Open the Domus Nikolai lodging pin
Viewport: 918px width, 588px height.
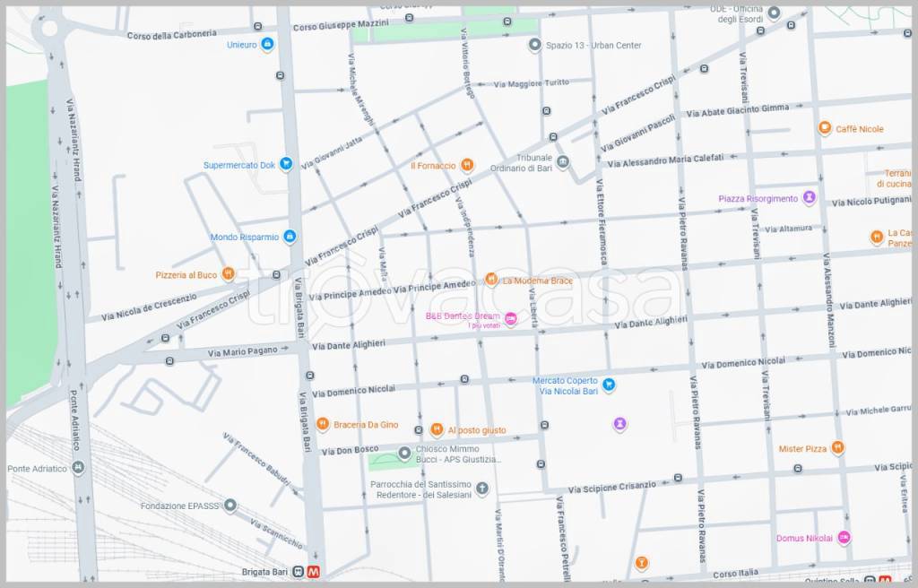(844, 537)
